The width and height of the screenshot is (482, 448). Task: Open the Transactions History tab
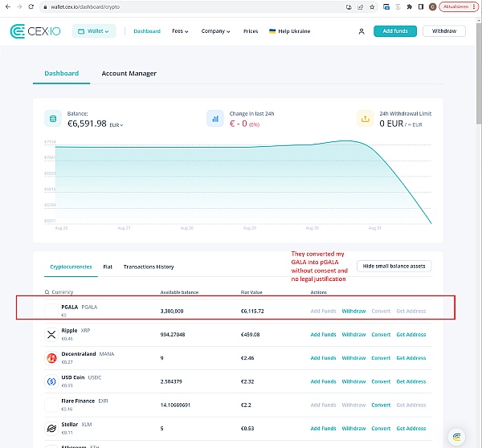(x=149, y=267)
